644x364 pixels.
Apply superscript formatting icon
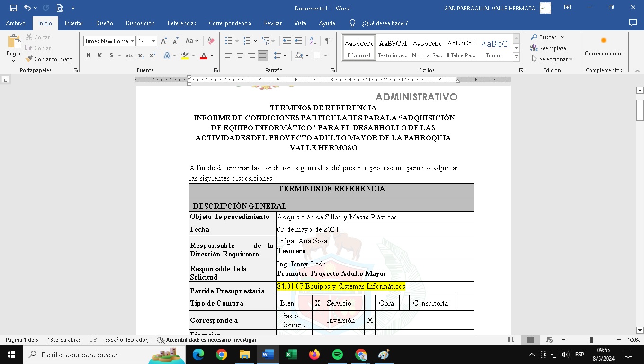click(152, 55)
